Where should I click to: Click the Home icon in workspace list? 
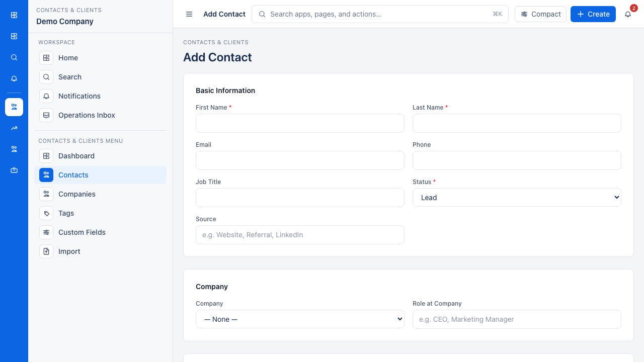coord(46,58)
